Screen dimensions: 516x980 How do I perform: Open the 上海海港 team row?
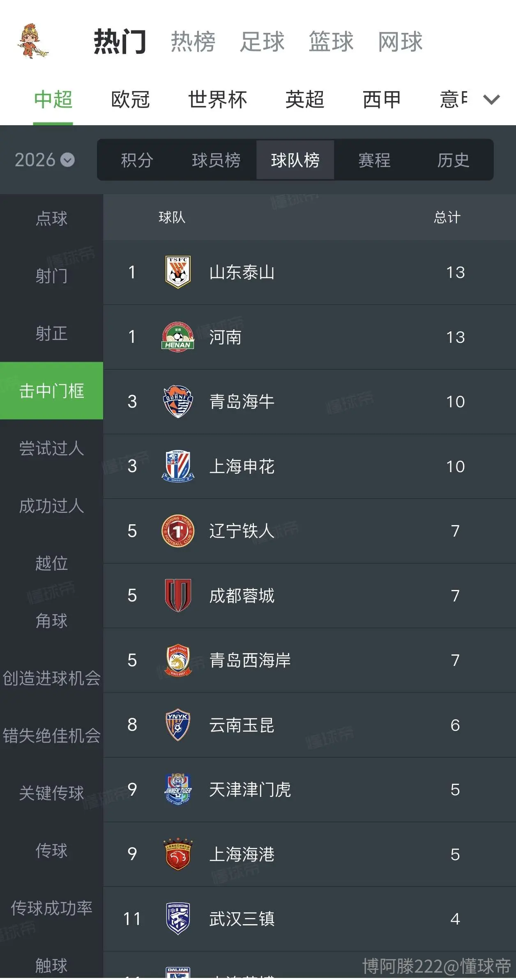coord(309,854)
